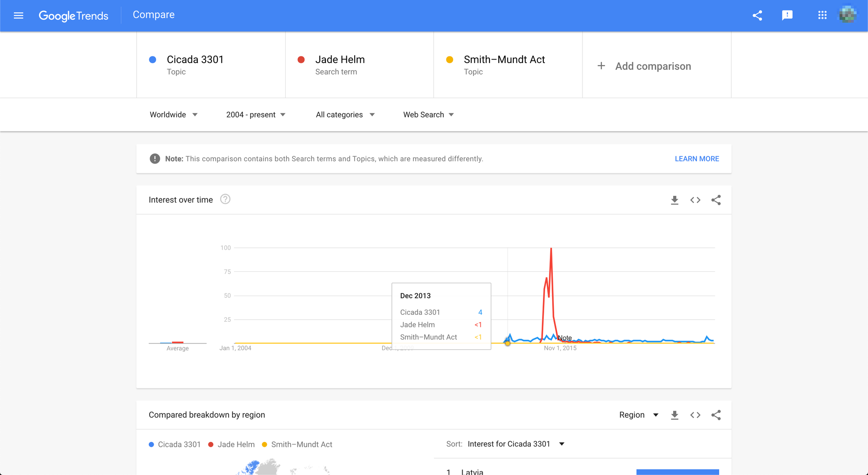Open the Region resolution dropdown
The height and width of the screenshot is (475, 868).
click(639, 415)
